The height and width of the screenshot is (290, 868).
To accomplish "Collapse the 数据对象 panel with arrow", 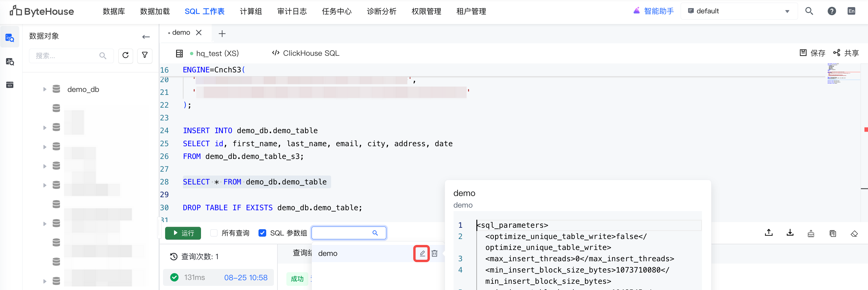I will tap(146, 36).
